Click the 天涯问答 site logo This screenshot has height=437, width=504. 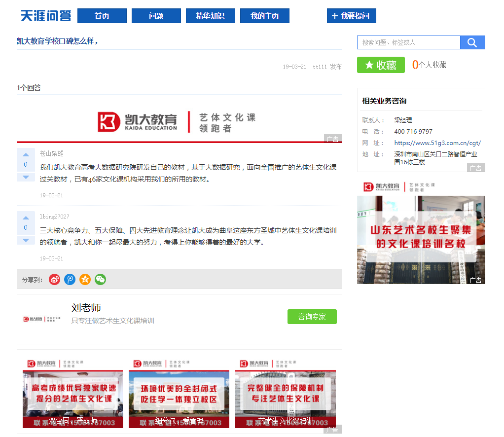(46, 16)
